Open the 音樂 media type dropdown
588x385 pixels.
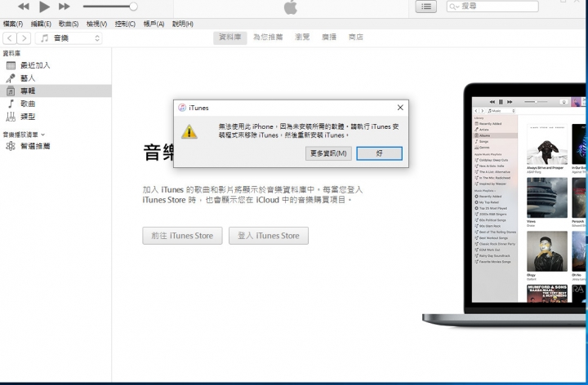[x=69, y=38]
